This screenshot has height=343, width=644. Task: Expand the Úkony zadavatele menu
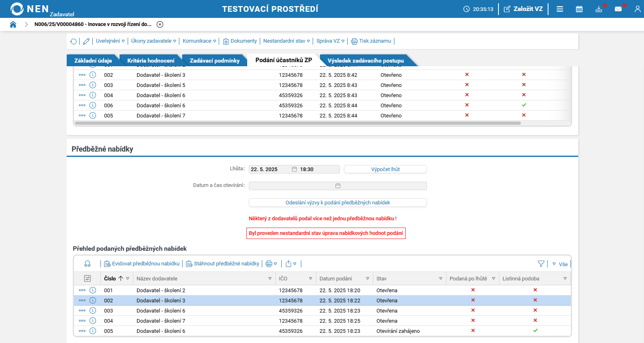(154, 41)
